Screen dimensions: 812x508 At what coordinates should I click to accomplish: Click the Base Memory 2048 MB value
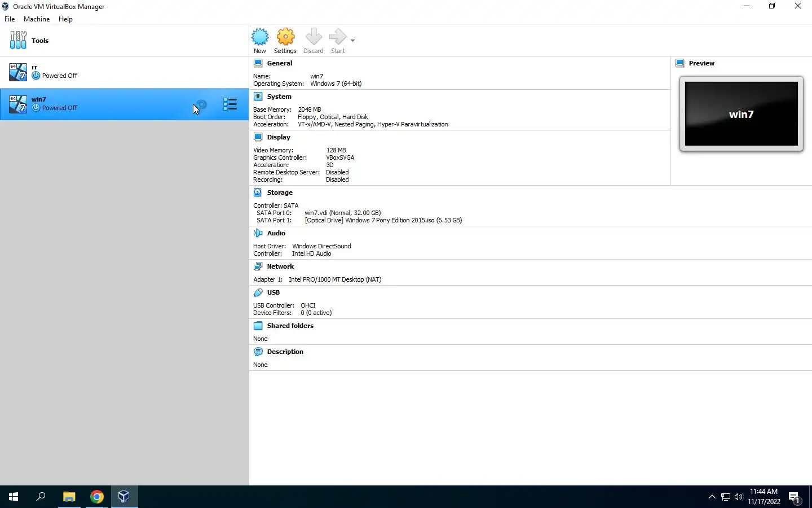[x=310, y=110]
